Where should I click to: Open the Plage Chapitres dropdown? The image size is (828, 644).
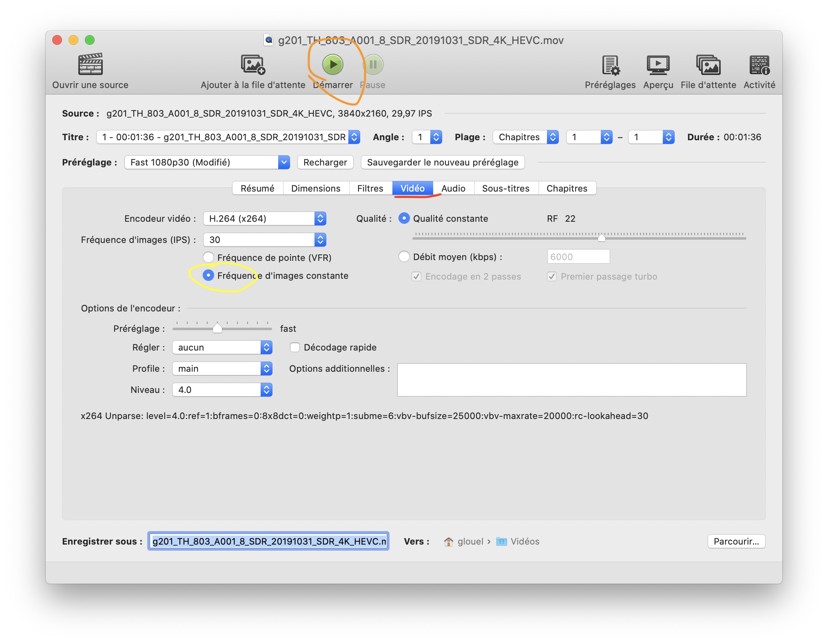pos(525,137)
